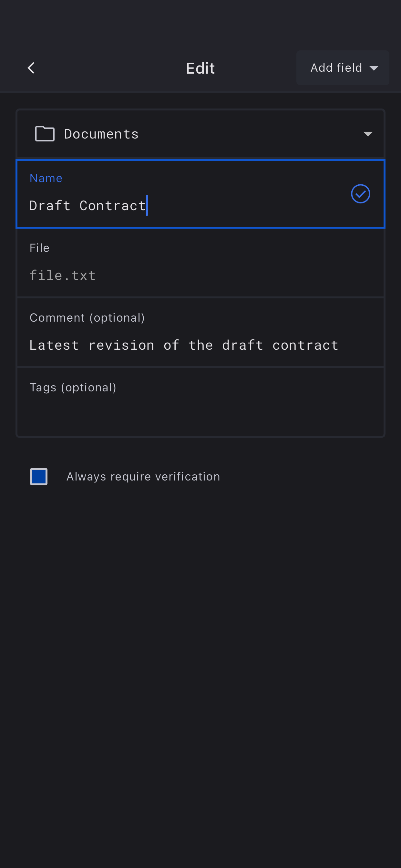Viewport: 401px width, 868px height.
Task: Tap the blue checkmark circle icon
Action: point(360,194)
